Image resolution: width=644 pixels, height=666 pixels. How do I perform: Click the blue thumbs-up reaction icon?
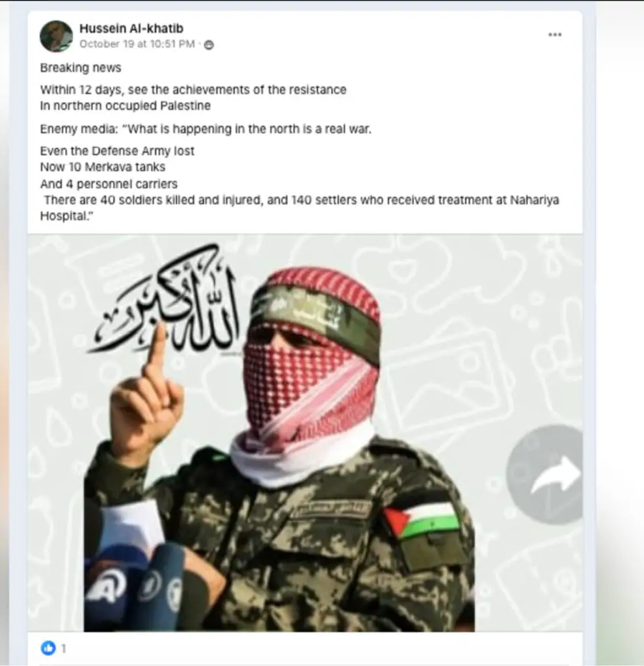pyautogui.click(x=48, y=648)
